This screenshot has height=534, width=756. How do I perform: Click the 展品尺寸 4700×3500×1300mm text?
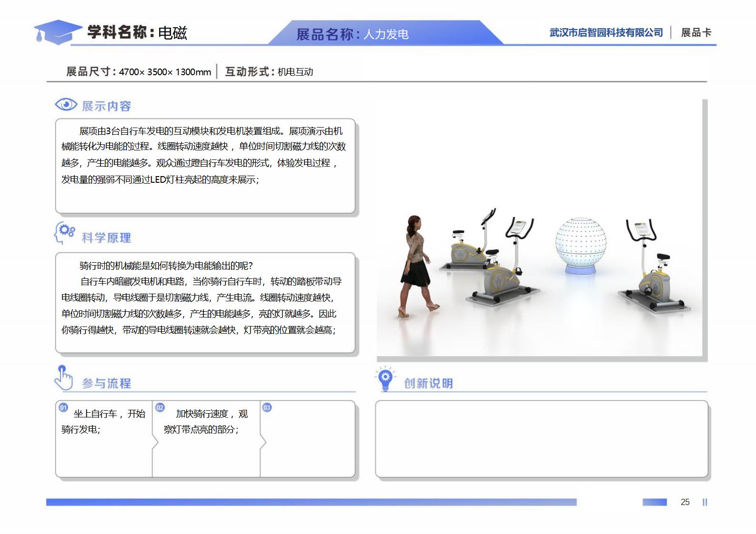click(x=139, y=72)
